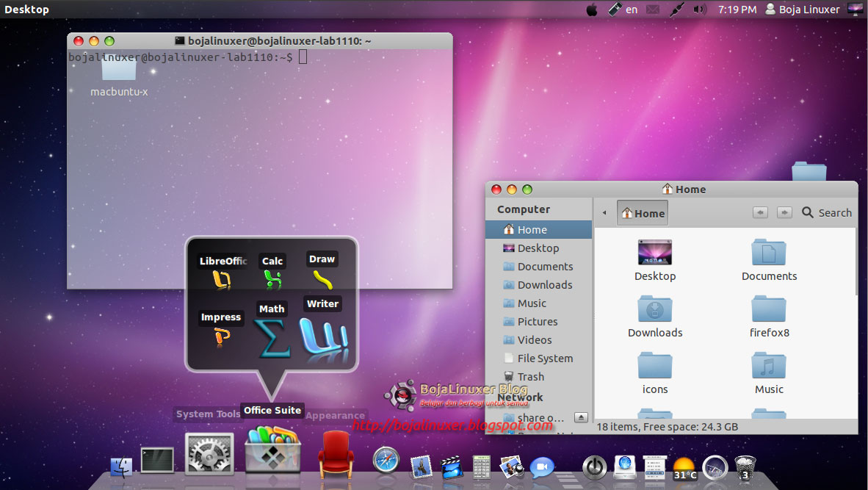Open the system monitor list dock icon
Image resolution: width=868 pixels, height=490 pixels.
click(654, 466)
